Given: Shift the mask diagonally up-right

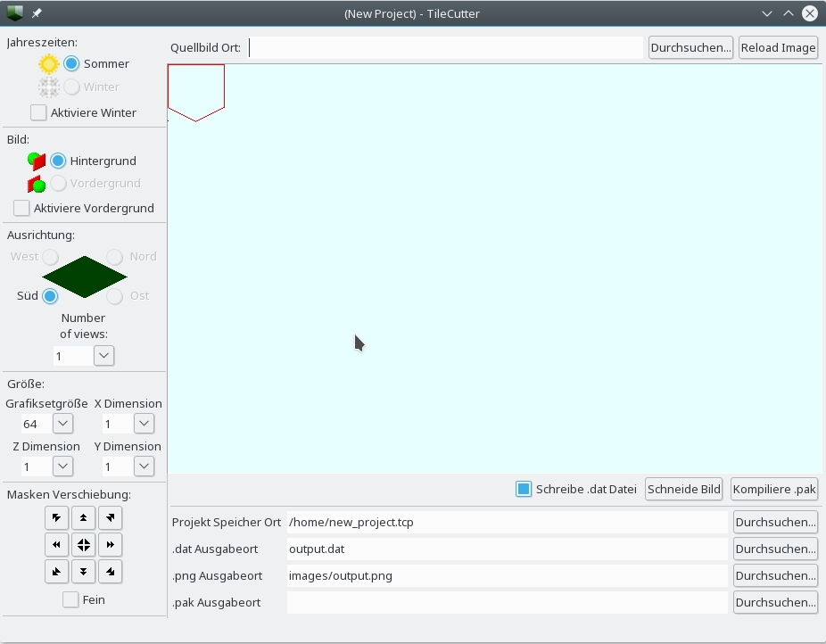Looking at the screenshot, I should [110, 517].
